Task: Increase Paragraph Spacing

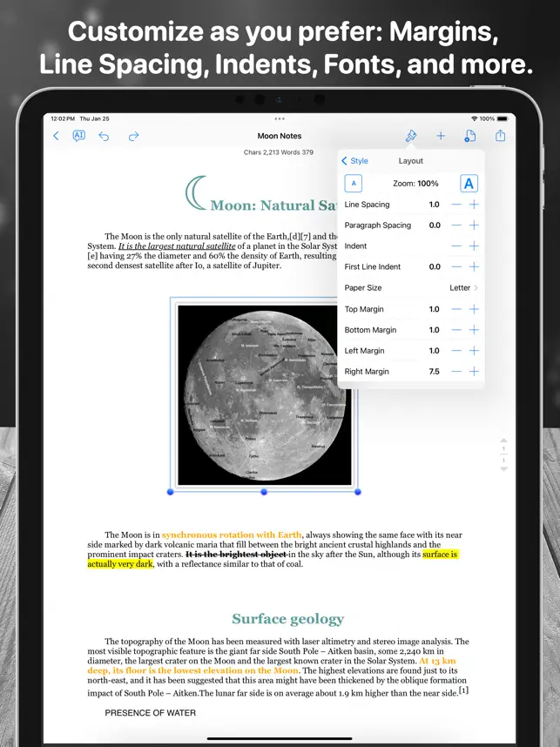Action: (x=474, y=225)
